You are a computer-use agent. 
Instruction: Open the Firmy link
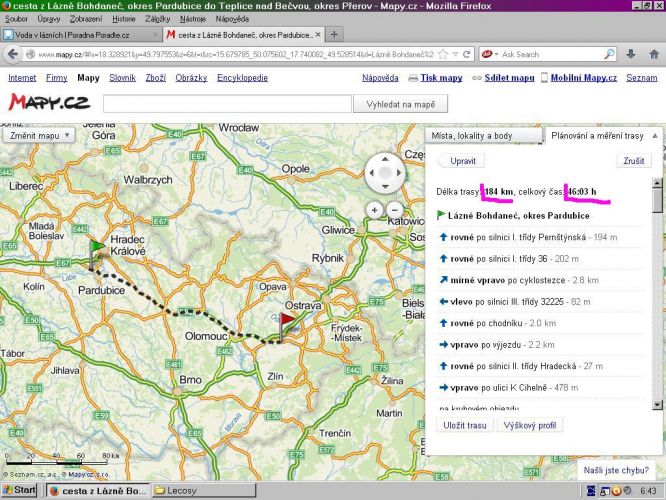56,78
